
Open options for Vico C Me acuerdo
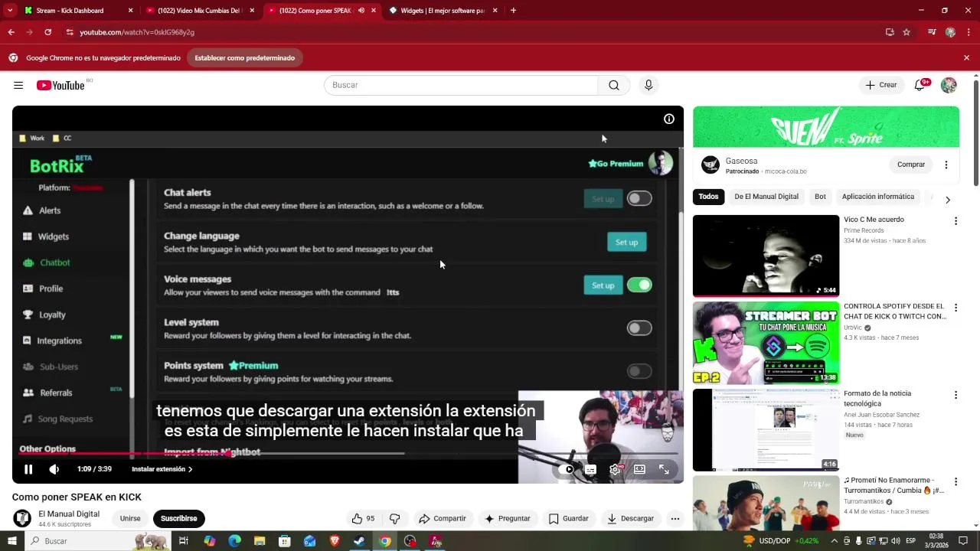tap(955, 221)
